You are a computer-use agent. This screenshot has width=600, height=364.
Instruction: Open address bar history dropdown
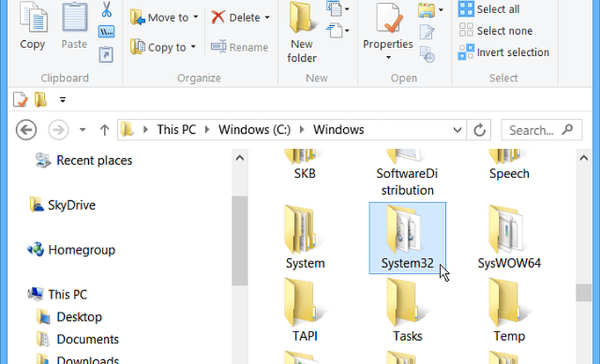click(457, 130)
